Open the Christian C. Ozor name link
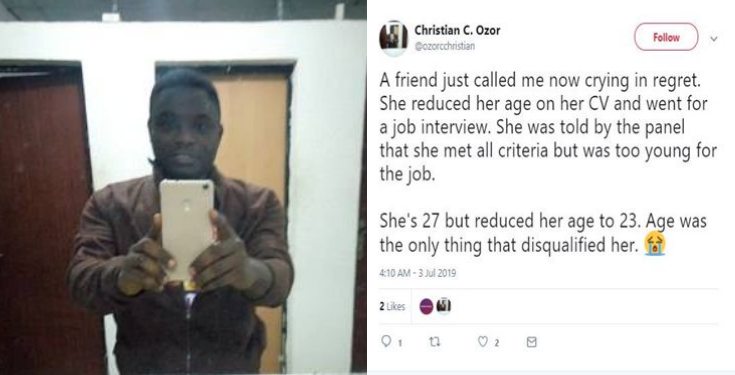 [x=457, y=30]
